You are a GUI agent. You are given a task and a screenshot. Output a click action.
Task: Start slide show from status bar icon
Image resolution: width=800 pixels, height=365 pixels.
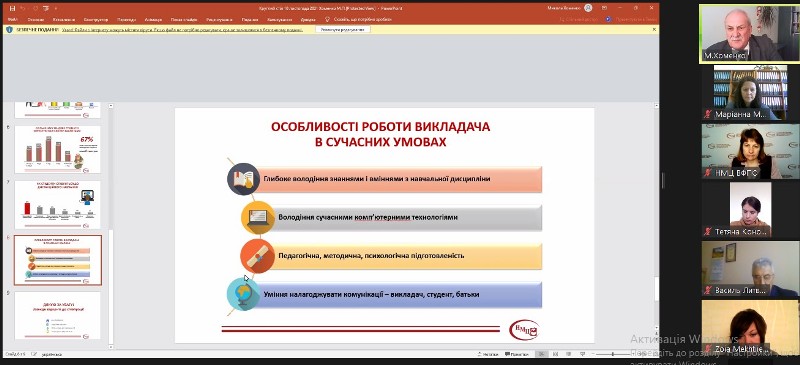click(x=582, y=354)
